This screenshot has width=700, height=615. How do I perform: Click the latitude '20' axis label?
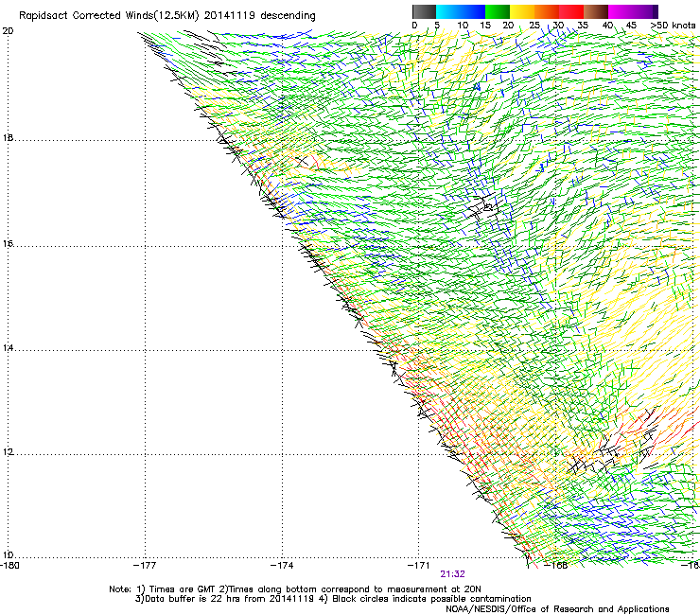click(x=8, y=31)
